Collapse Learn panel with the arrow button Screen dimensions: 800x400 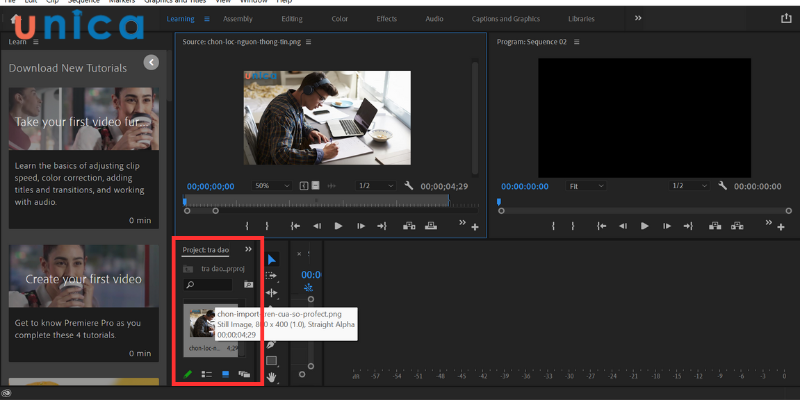[x=151, y=62]
